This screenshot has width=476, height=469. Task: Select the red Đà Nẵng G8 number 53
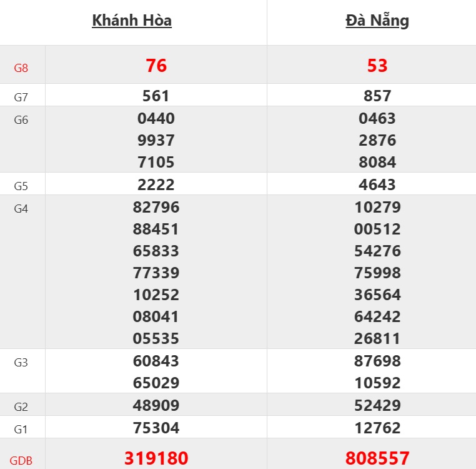click(x=377, y=66)
